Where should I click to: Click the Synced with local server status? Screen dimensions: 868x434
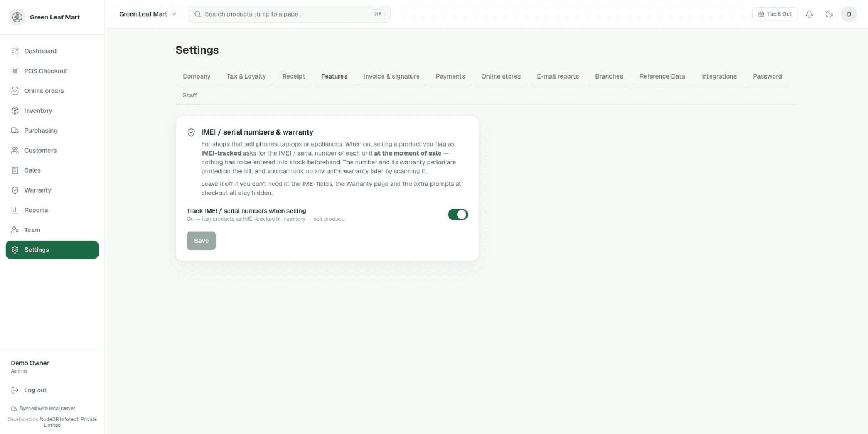(43, 409)
